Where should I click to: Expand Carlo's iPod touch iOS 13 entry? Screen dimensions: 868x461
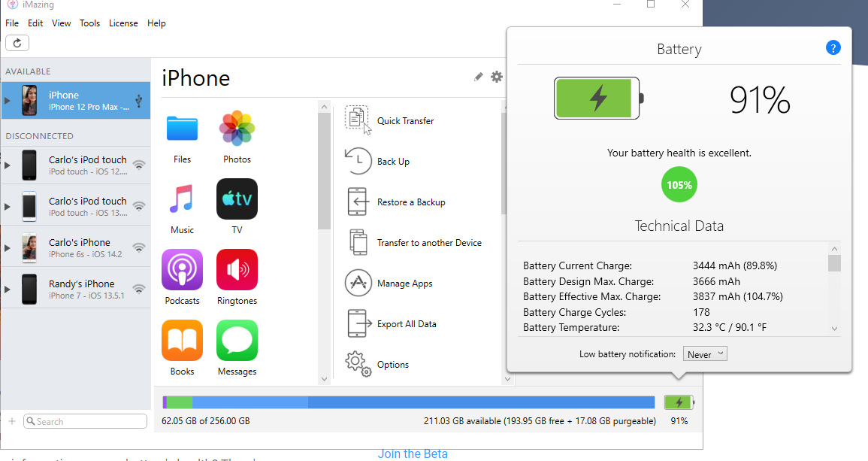click(8, 207)
